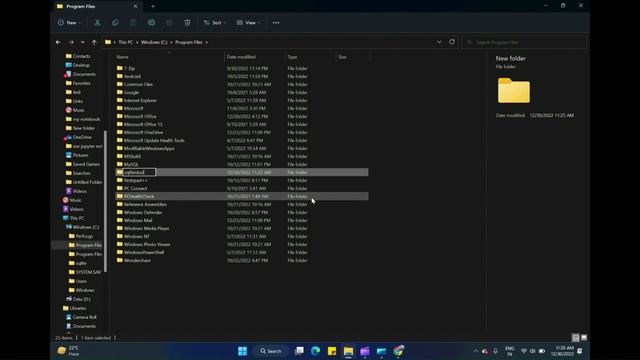Go back with the left arrow button
Viewport: 640px width, 360px height.
[58, 42]
